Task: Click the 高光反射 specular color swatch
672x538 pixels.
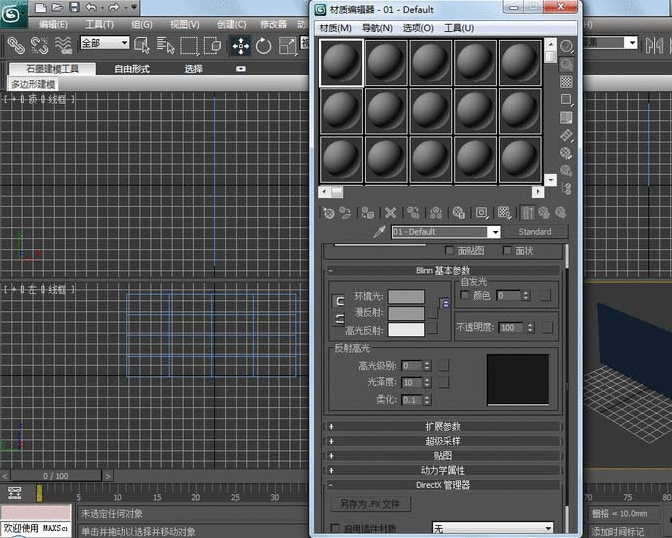Action: pos(405,329)
